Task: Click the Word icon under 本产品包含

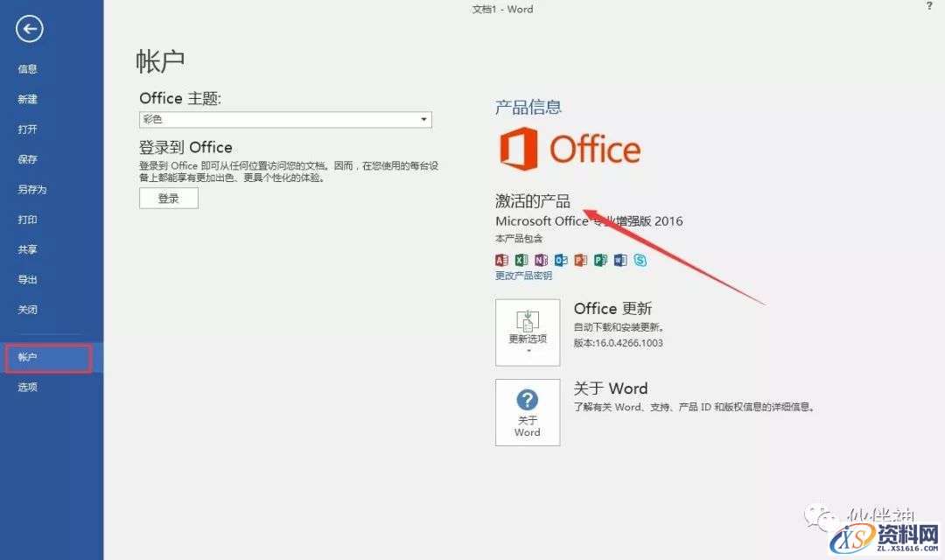Action: coord(620,260)
